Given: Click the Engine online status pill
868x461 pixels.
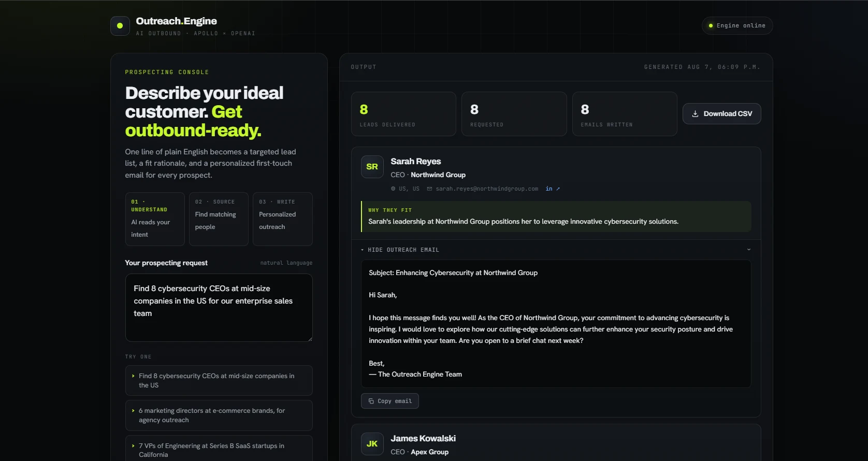Looking at the screenshot, I should pyautogui.click(x=737, y=26).
